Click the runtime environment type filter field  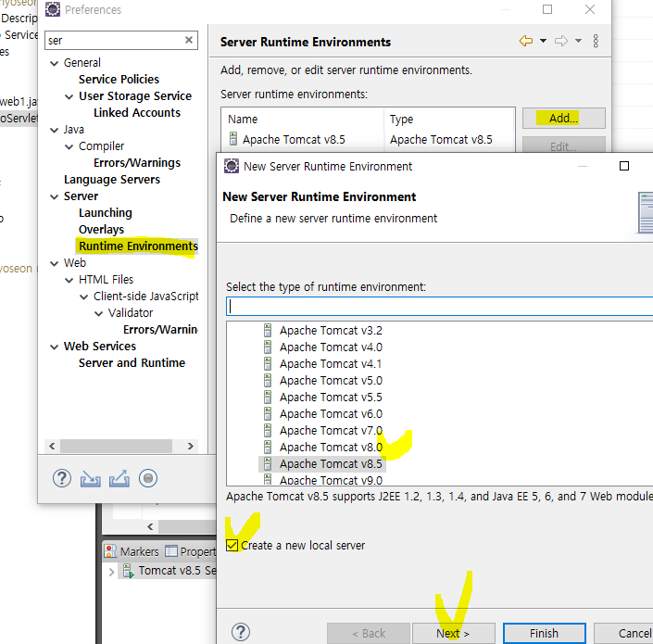439,306
